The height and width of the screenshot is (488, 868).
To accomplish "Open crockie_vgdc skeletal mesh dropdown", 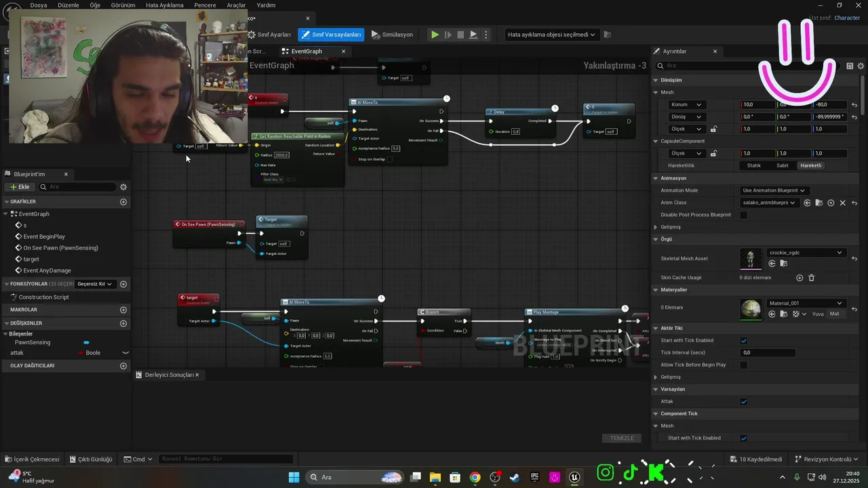I will click(806, 253).
